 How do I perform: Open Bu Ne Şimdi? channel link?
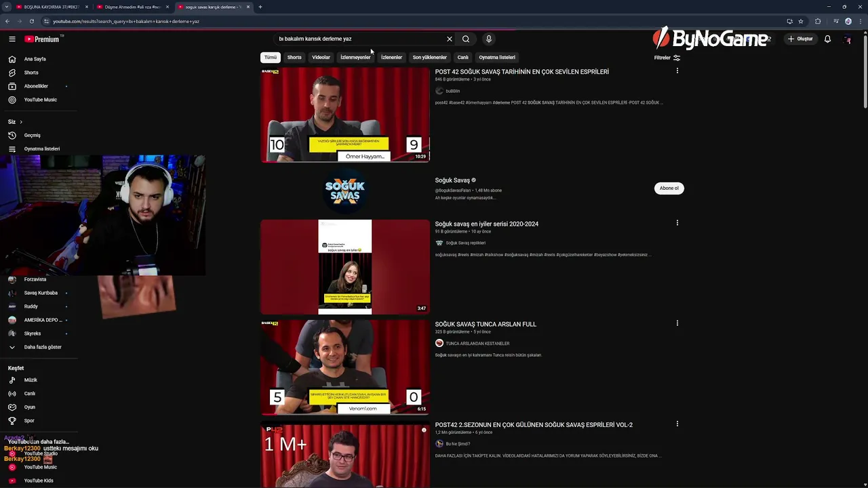(x=458, y=444)
